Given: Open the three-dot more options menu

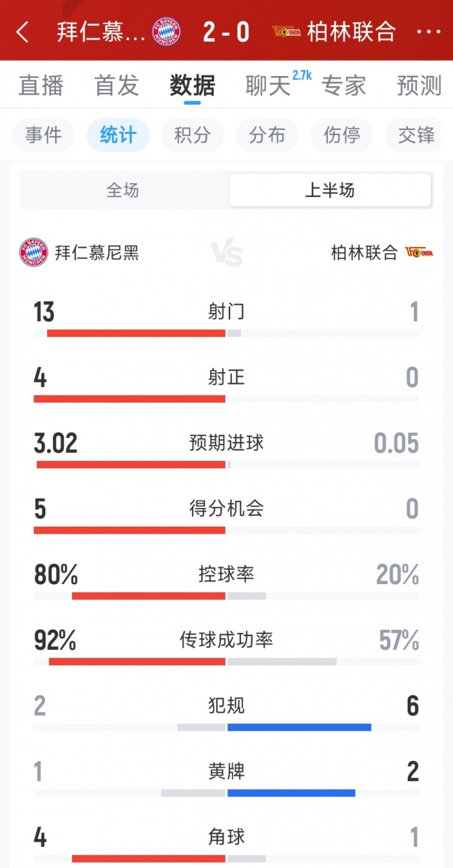Looking at the screenshot, I should click(x=429, y=32).
